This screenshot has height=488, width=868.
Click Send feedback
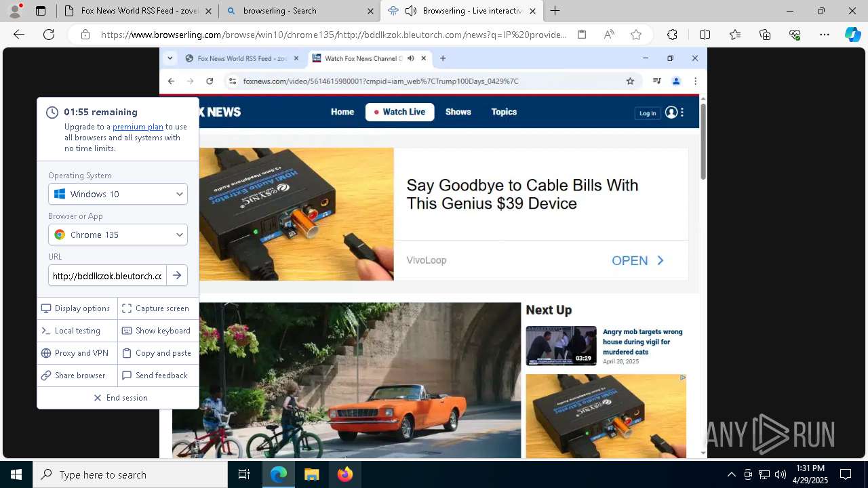158,375
